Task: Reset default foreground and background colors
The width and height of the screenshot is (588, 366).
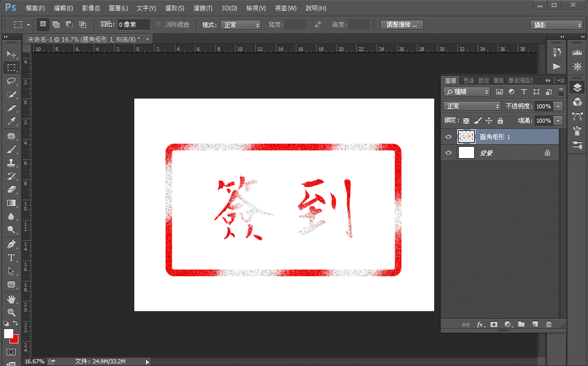Action: point(6,323)
